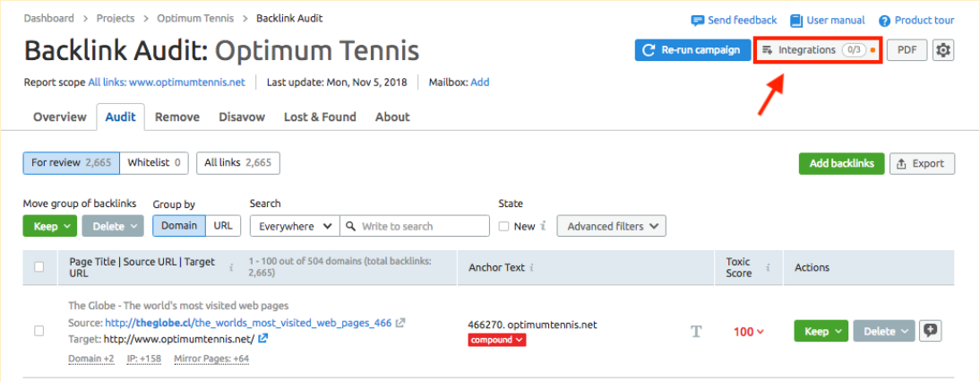Viewport: 980px width, 382px height.
Task: Click Add link next to Mailbox
Action: (x=480, y=82)
